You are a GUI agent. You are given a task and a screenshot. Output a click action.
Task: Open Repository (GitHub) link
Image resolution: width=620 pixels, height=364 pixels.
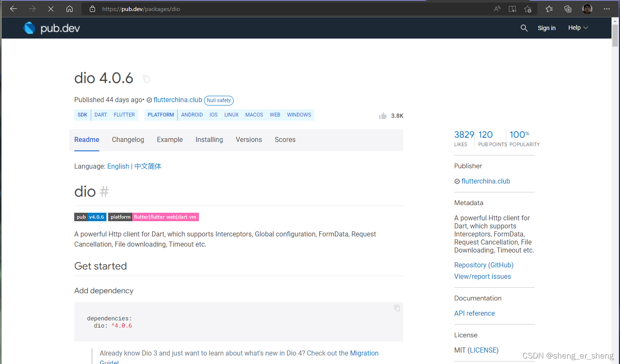point(484,265)
